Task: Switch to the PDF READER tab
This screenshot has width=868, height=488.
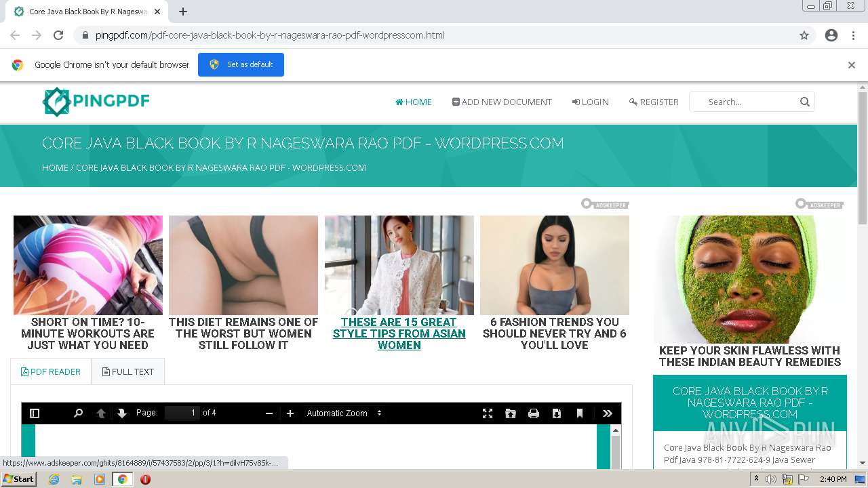Action: point(51,371)
